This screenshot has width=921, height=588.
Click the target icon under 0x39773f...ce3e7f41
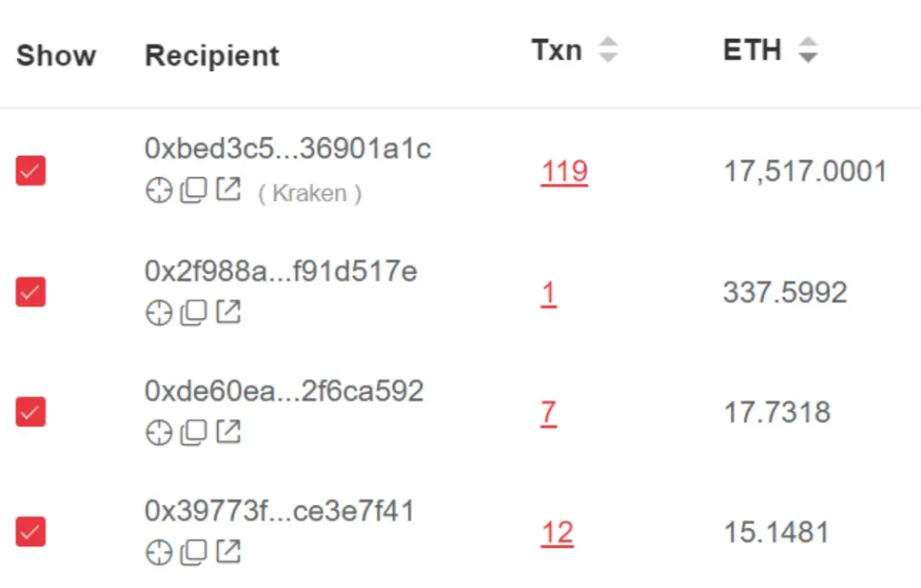coord(159,553)
